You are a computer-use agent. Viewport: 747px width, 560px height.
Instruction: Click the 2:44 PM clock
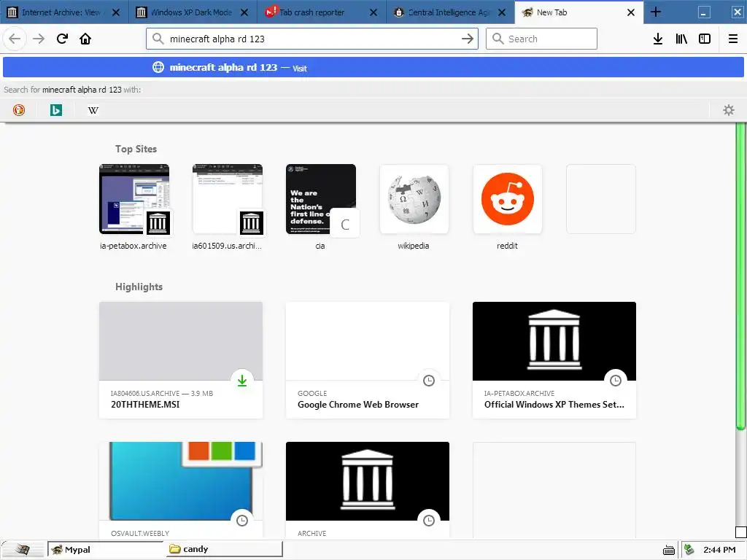[719, 550]
